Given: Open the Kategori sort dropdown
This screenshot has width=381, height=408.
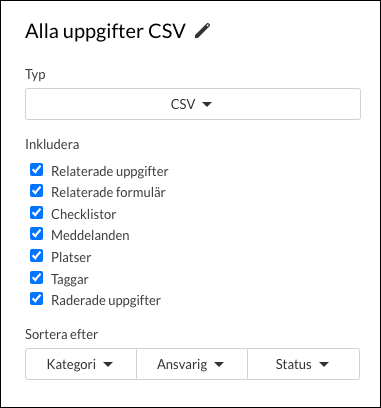Looking at the screenshot, I should click(81, 364).
